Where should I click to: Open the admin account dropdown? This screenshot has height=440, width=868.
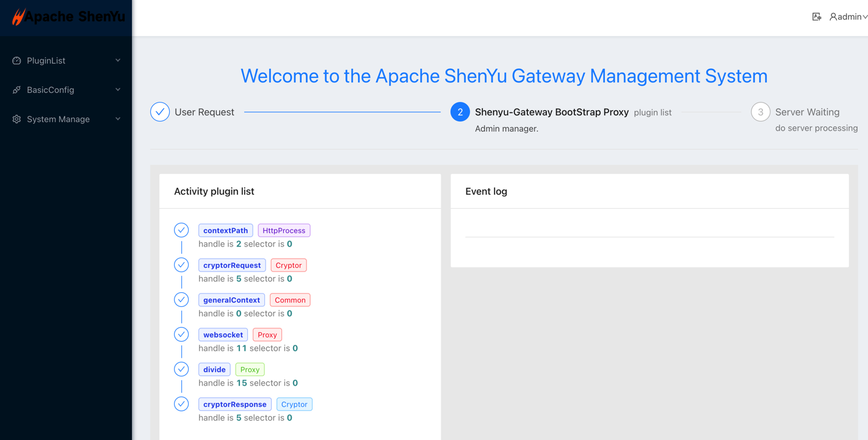coord(848,17)
